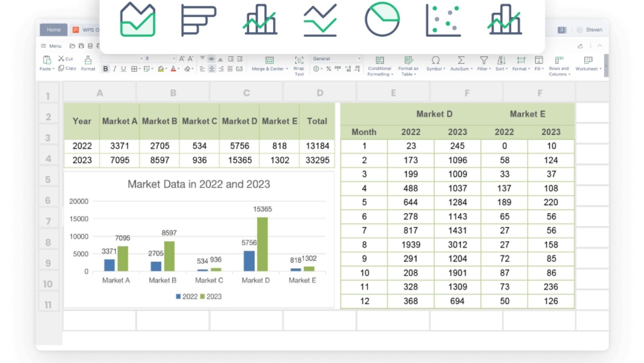
Task: Toggle bold formatting
Action: tap(106, 69)
